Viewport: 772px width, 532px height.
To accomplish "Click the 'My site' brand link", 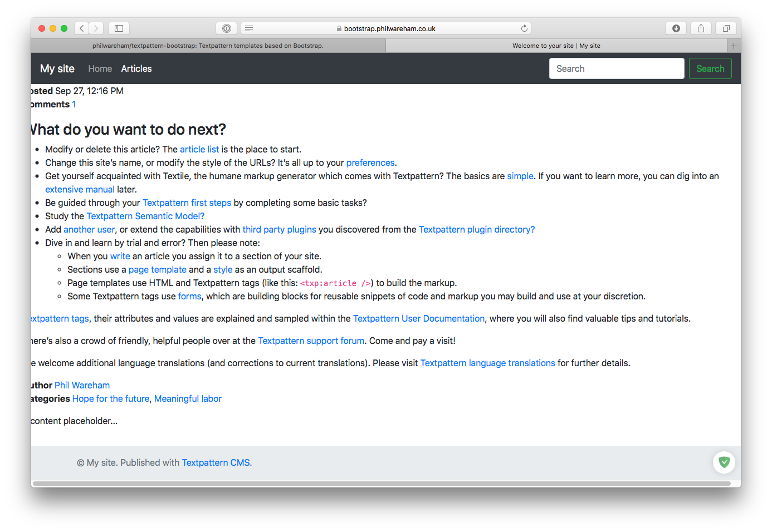I will pyautogui.click(x=57, y=68).
